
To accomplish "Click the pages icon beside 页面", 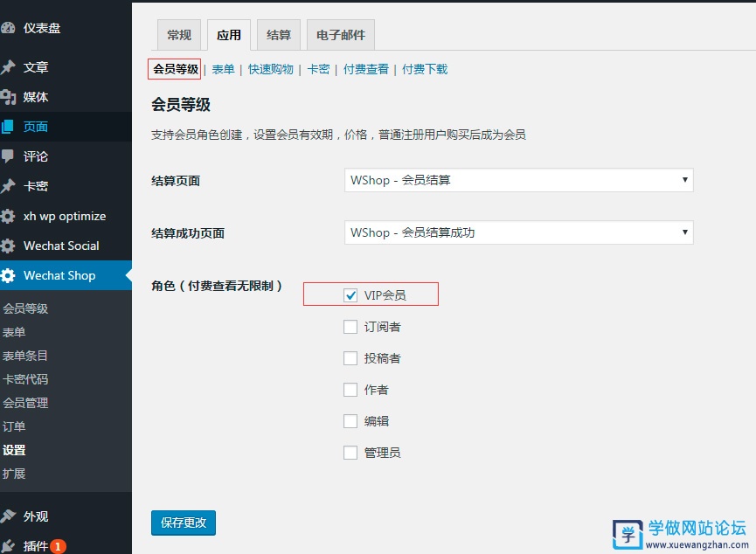I will tap(8, 127).
